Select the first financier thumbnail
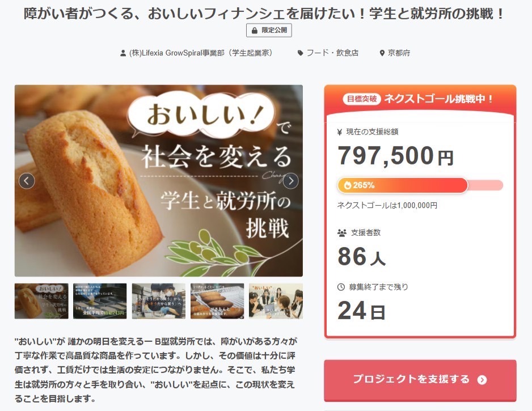 41,301
